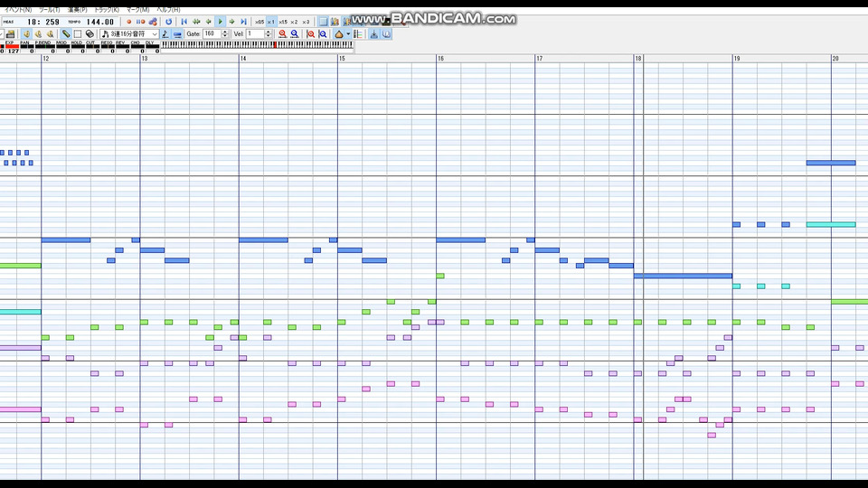The width and height of the screenshot is (868, 488).
Task: Step back one position
Action: pyautogui.click(x=208, y=22)
